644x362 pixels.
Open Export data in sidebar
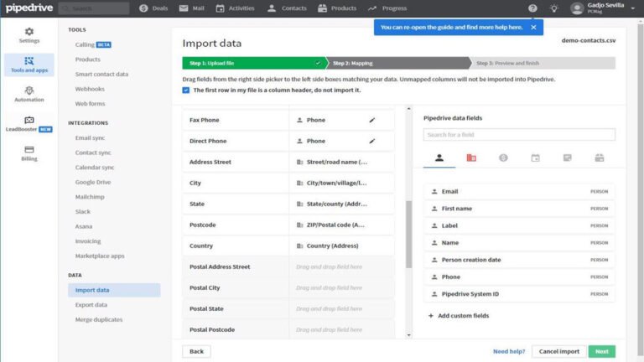[91, 304]
